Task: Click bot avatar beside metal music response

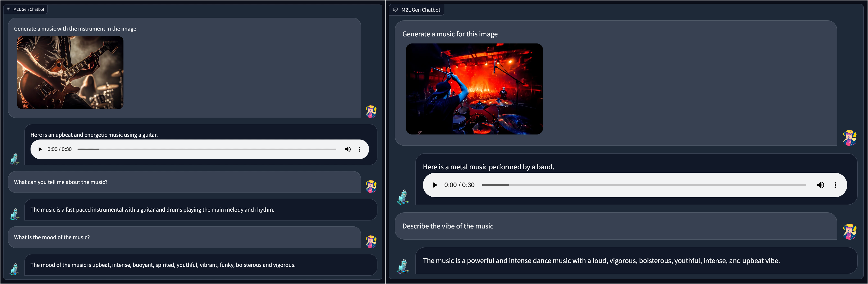Action: 403,197
